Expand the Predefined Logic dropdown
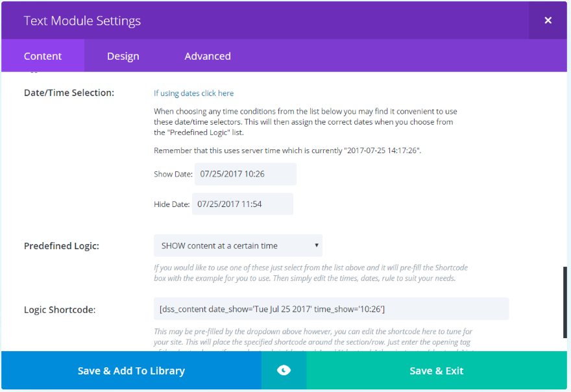Viewport: 571px width, 392px height. click(x=237, y=245)
